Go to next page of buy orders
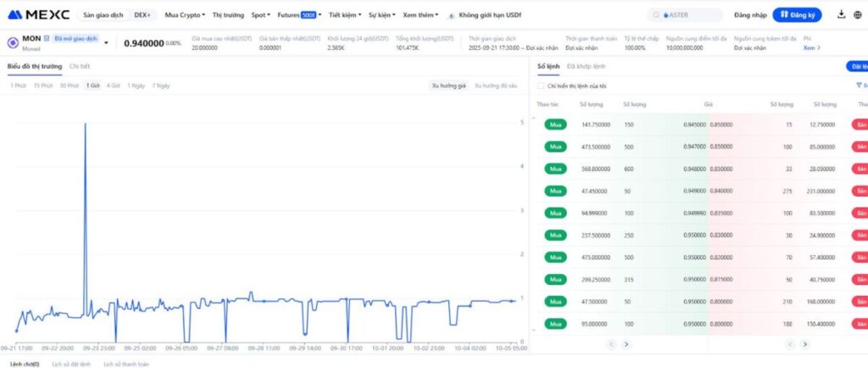Image resolution: width=868 pixels, height=368 pixels. tap(626, 344)
